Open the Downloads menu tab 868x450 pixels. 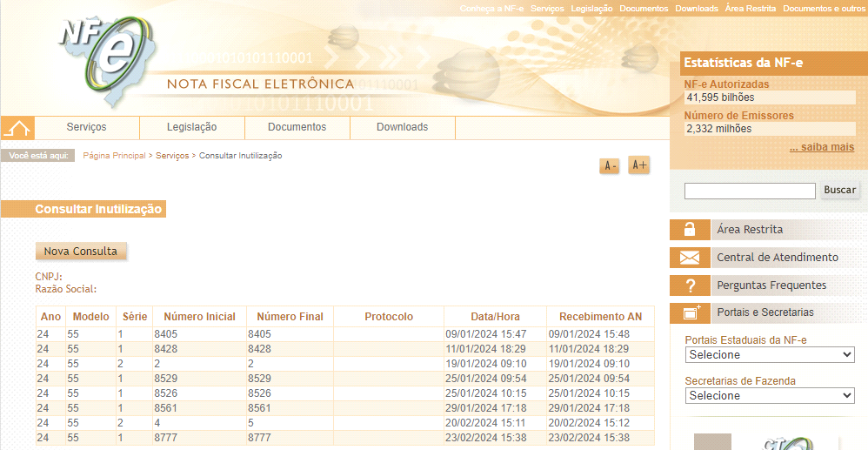pyautogui.click(x=402, y=127)
